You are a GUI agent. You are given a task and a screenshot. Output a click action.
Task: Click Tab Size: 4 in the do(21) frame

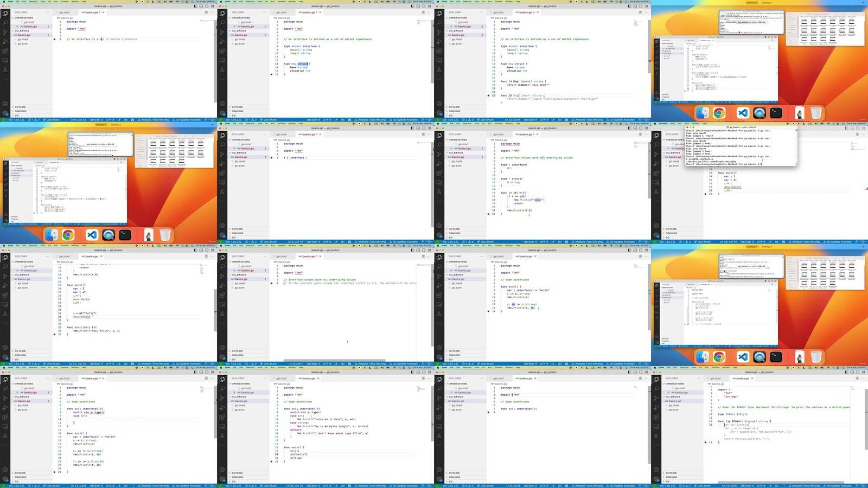(313, 485)
